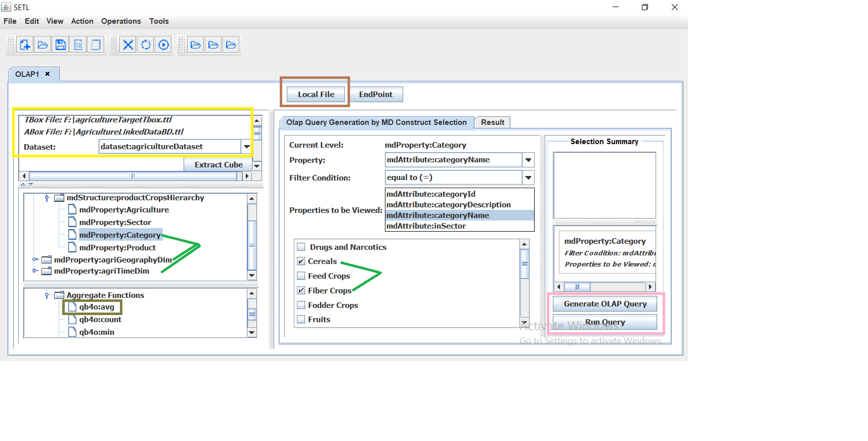868x441 pixels.
Task: Open the Edit menu
Action: click(32, 21)
